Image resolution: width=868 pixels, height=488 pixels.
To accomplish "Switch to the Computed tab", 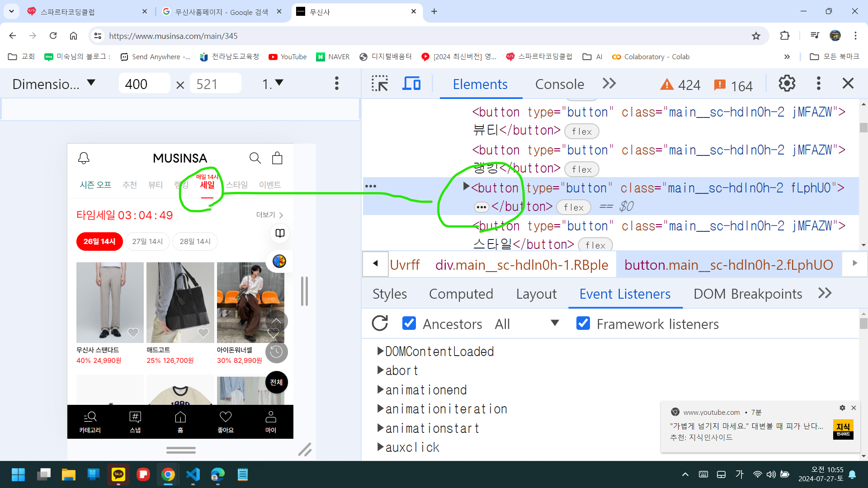I will [x=461, y=294].
